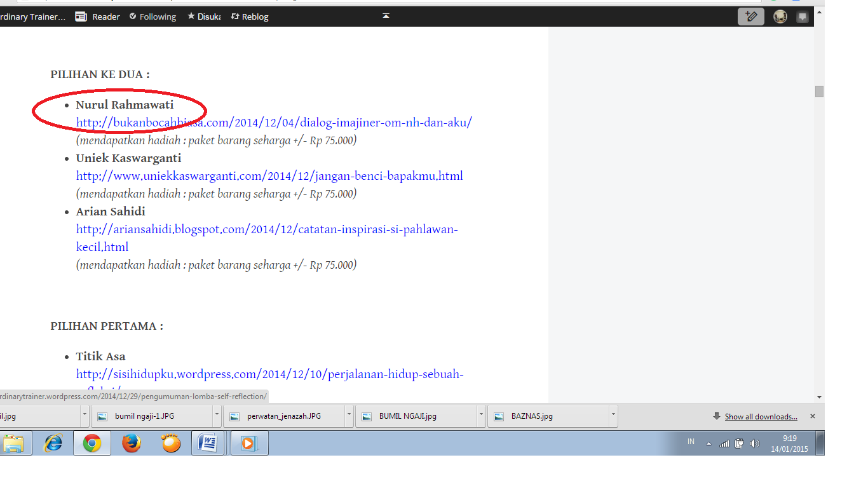Open the WordPress notifications icon
Viewport: 868px width, 488px height.
[x=803, y=17]
